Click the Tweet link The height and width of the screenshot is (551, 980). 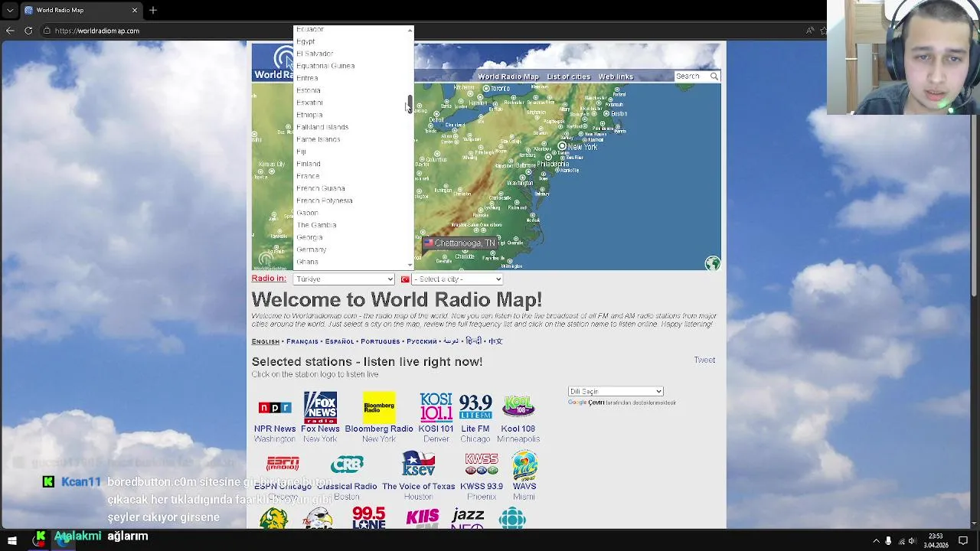[704, 360]
